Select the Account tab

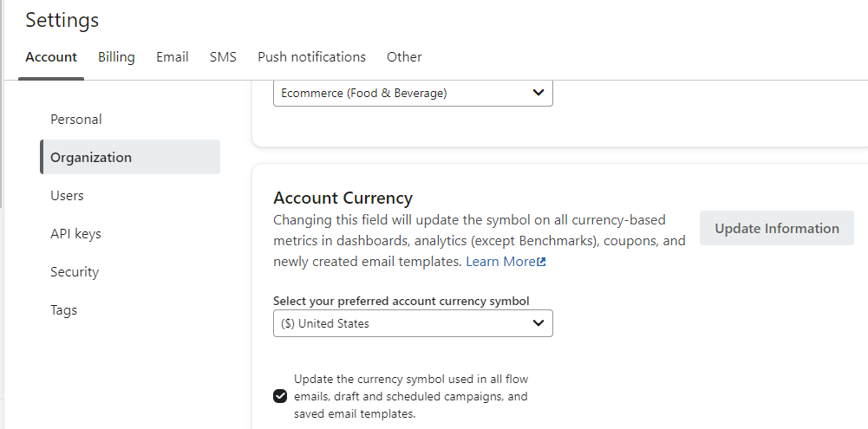point(51,57)
